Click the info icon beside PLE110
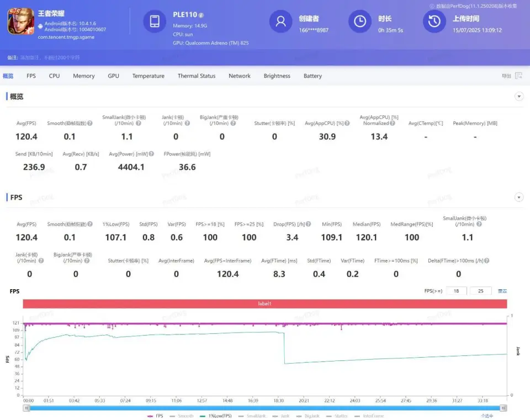Image resolution: width=530 pixels, height=420 pixels. tap(201, 15)
